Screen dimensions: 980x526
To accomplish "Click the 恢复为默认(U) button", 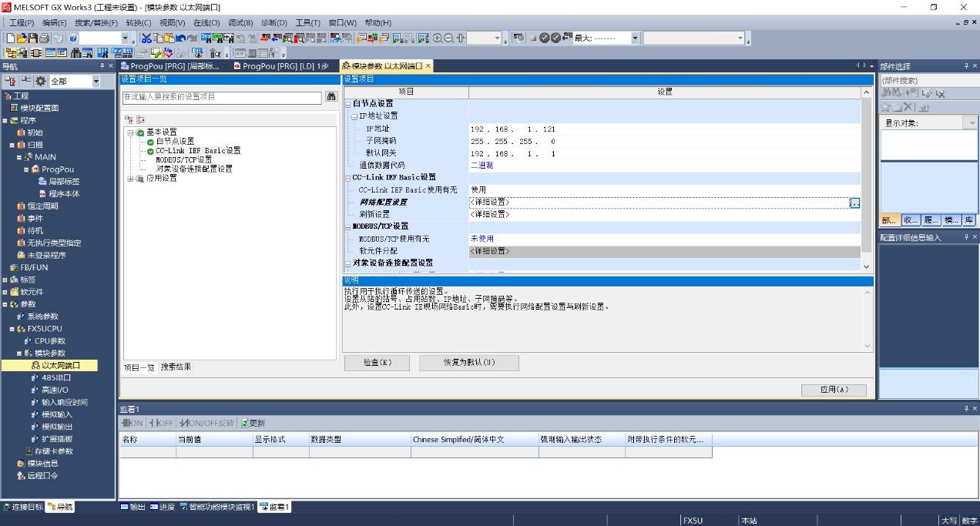I will point(468,363).
